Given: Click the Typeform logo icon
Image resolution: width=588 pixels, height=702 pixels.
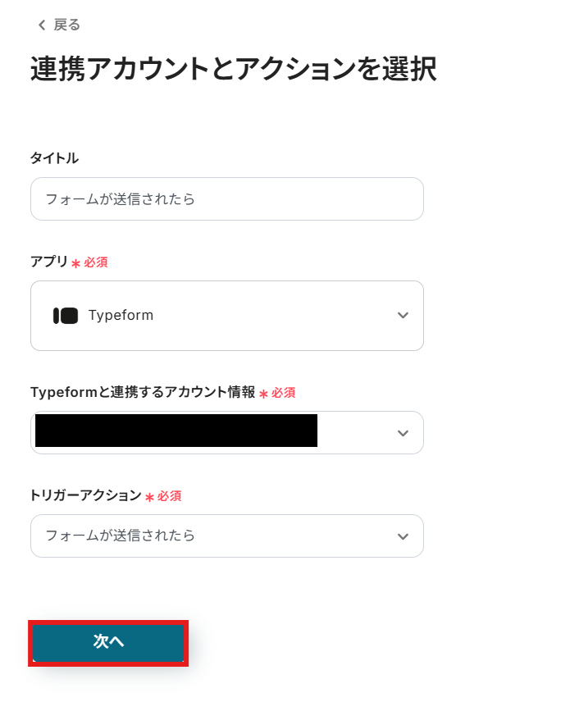Looking at the screenshot, I should click(x=66, y=316).
